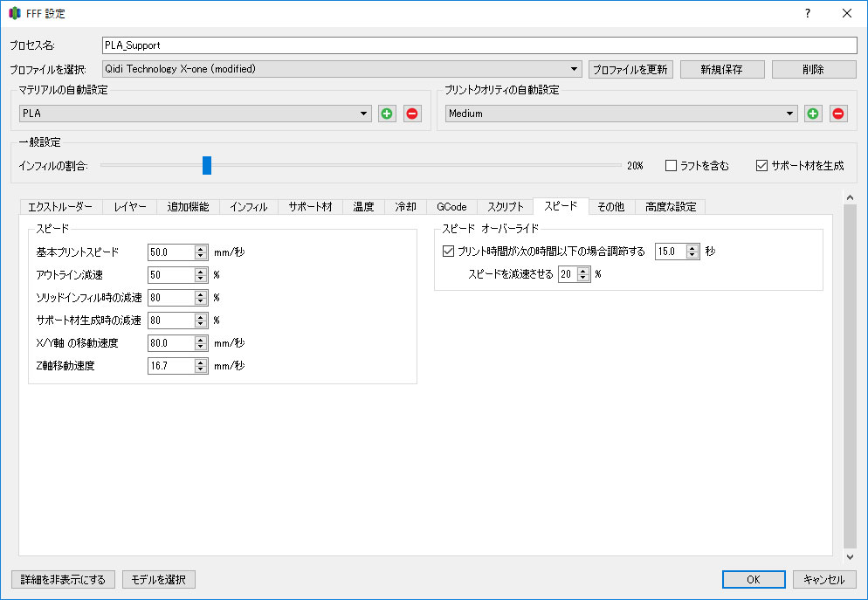Image resolution: width=868 pixels, height=600 pixels.
Task: Open the Medium print quality dropdown
Action: click(621, 114)
